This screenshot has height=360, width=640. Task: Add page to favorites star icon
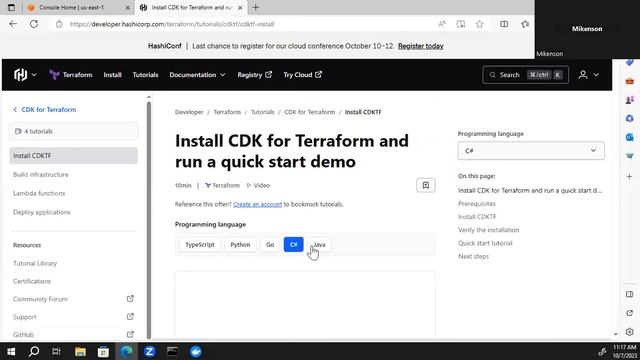pos(479,24)
